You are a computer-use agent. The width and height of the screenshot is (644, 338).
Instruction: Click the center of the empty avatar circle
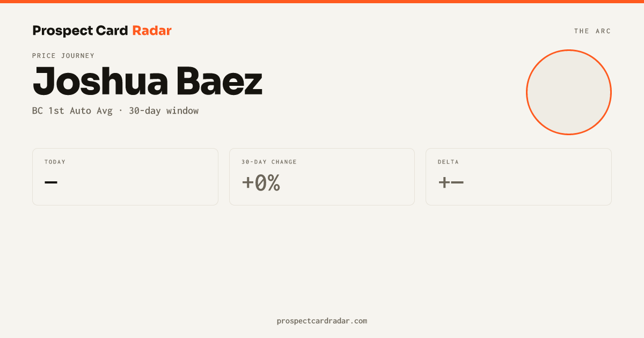[569, 92]
